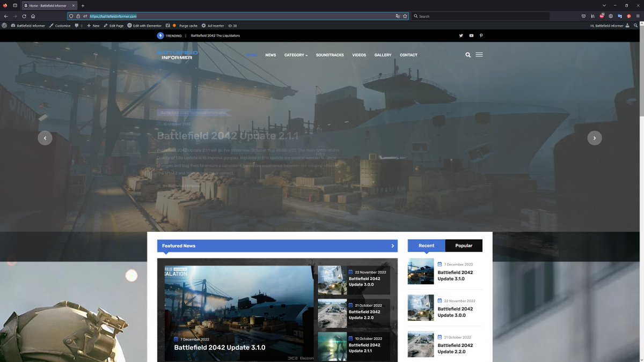
Task: Click the browser home button
Action: (33, 16)
